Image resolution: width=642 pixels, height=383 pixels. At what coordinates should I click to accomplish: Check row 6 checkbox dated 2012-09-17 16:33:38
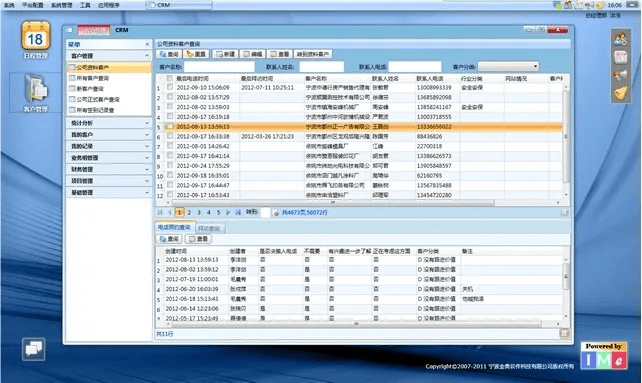[x=170, y=136]
